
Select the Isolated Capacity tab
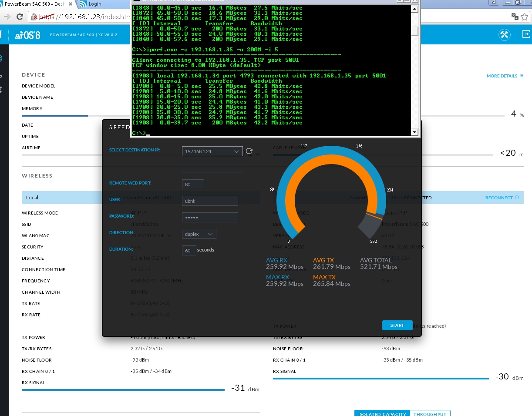382,414
